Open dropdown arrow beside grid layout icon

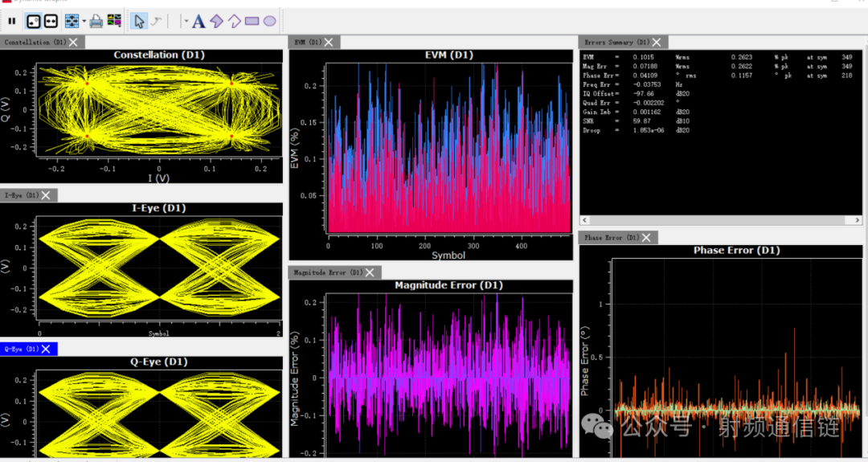tap(84, 22)
